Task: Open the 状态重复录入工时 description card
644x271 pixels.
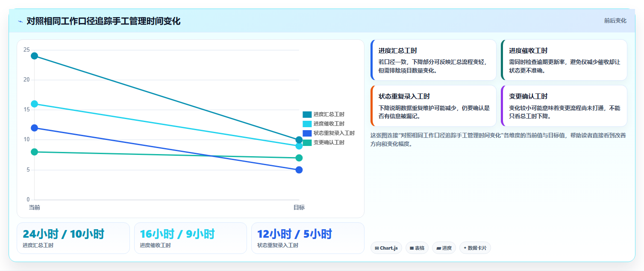Action: click(x=433, y=106)
